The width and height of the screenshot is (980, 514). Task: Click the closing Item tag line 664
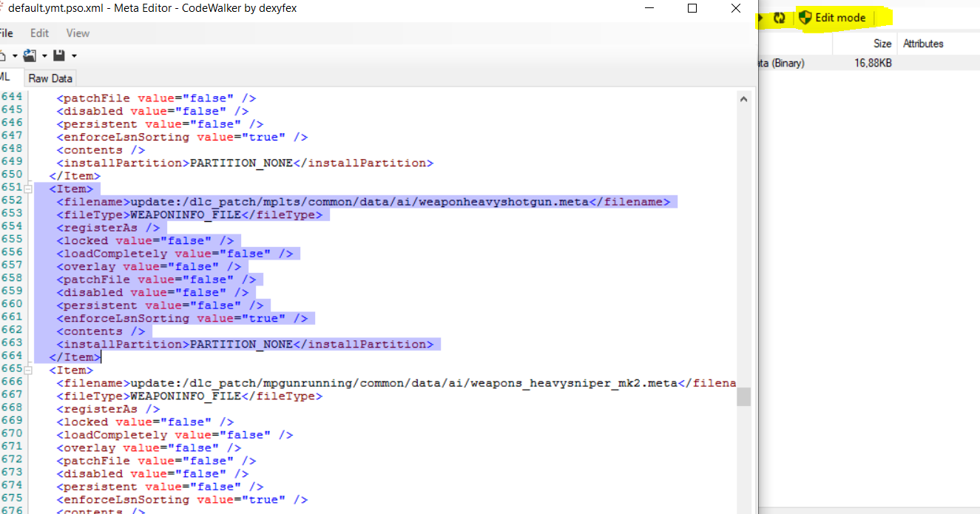(x=75, y=357)
